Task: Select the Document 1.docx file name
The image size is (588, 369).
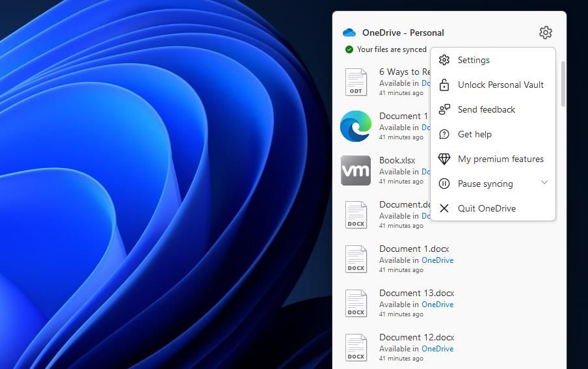Action: 414,249
